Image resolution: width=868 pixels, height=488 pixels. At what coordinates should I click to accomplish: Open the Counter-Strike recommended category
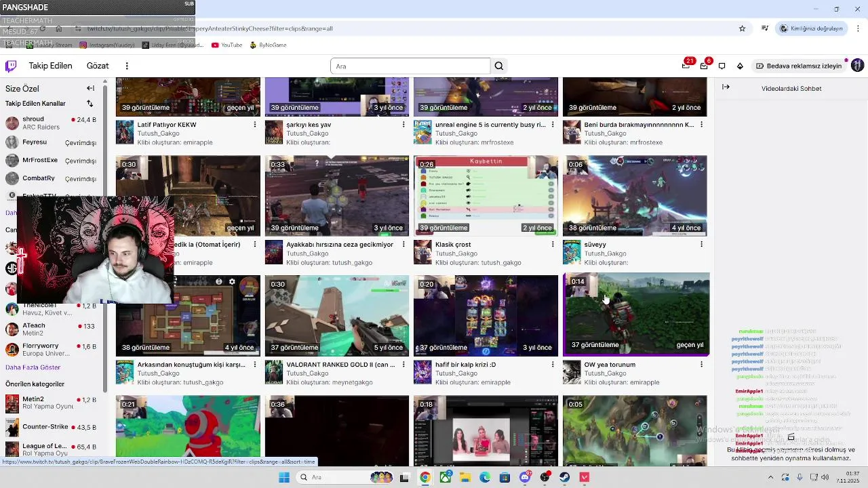pos(51,427)
